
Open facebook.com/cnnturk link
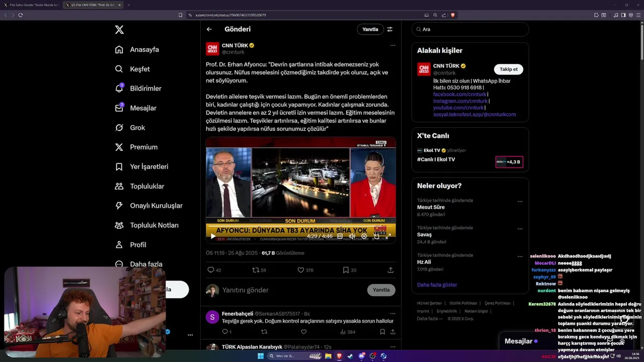[459, 94]
